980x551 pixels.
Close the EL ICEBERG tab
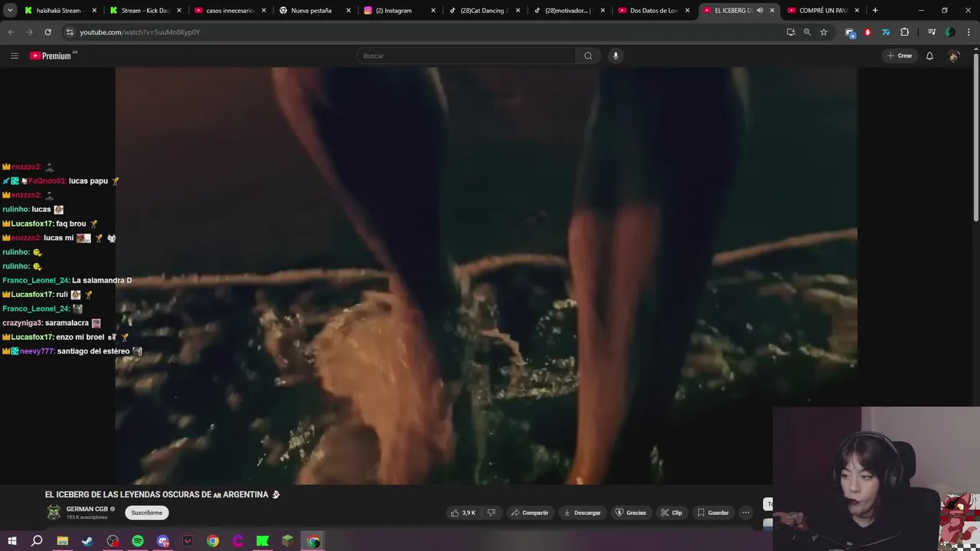click(772, 11)
